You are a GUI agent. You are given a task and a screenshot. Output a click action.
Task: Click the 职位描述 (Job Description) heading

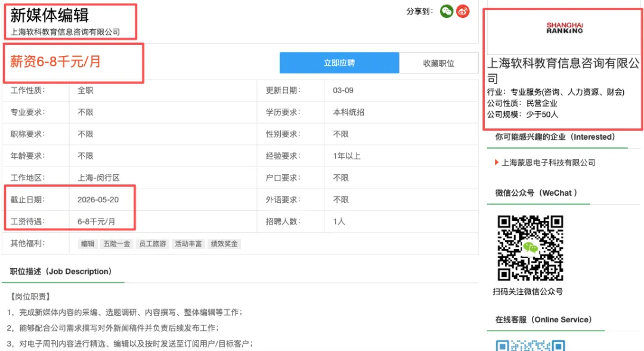tap(61, 271)
